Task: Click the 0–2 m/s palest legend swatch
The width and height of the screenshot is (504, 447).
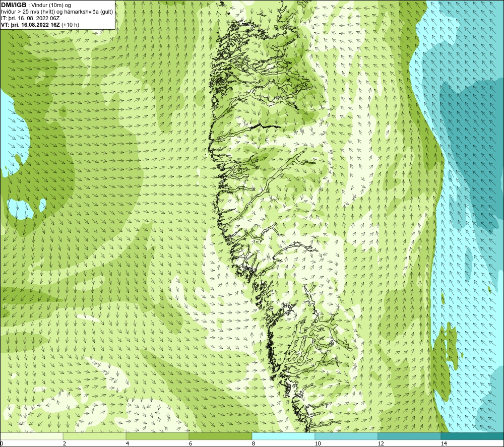Action: 31,436
